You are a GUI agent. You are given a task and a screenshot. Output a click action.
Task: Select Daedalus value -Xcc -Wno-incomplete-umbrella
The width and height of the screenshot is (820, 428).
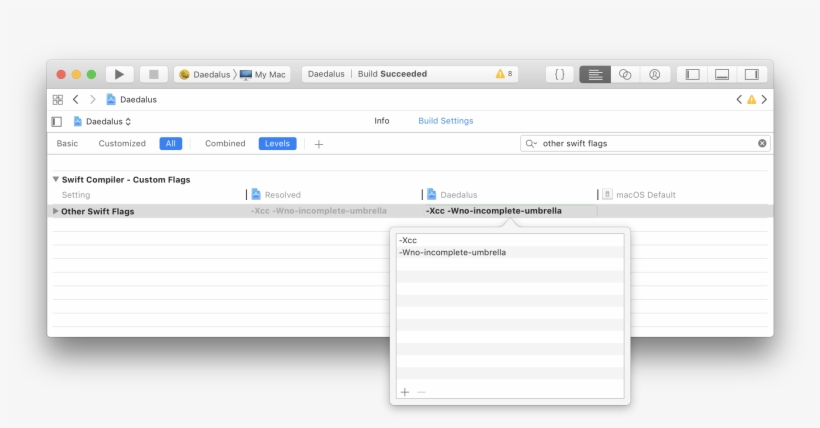click(x=494, y=211)
